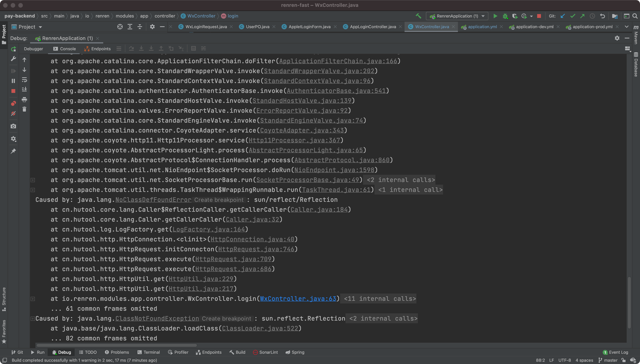Viewport: 640px width, 364px height.
Task: Toggle Mute Breakpoints icon
Action: pos(14,113)
